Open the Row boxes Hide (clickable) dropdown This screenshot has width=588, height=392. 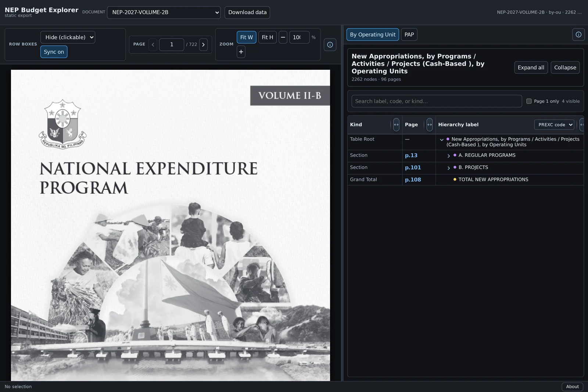(68, 37)
